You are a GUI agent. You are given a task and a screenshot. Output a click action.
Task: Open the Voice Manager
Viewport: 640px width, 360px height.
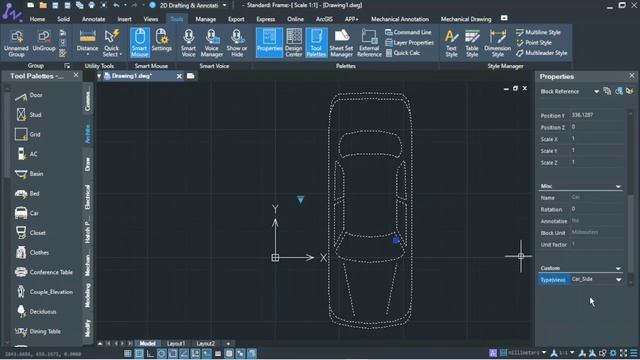(212, 43)
